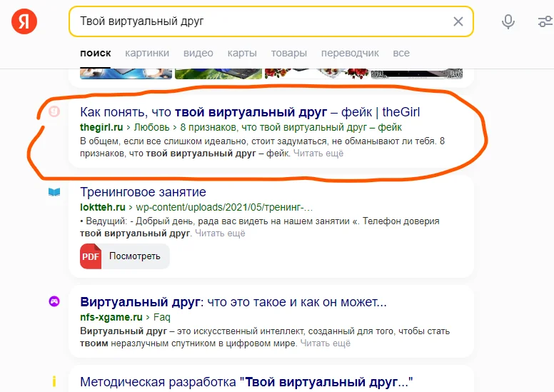The height and width of the screenshot is (392, 554).
Task: Open the nfs-xgame.ru domain link
Action: (x=111, y=318)
